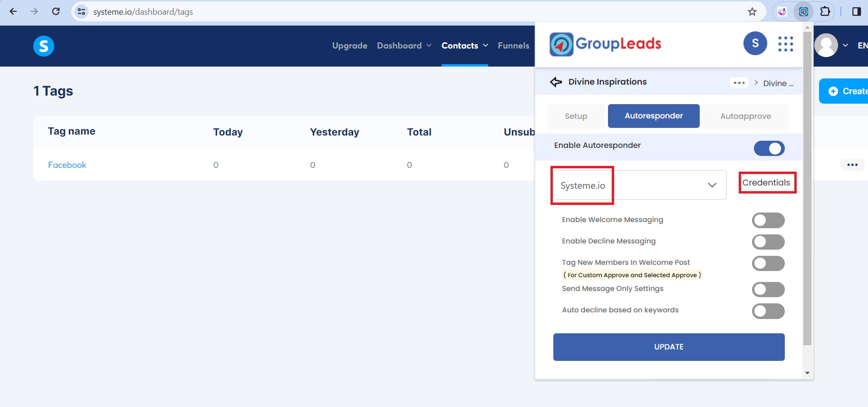Toggle Send Message Only Settings

pyautogui.click(x=768, y=290)
